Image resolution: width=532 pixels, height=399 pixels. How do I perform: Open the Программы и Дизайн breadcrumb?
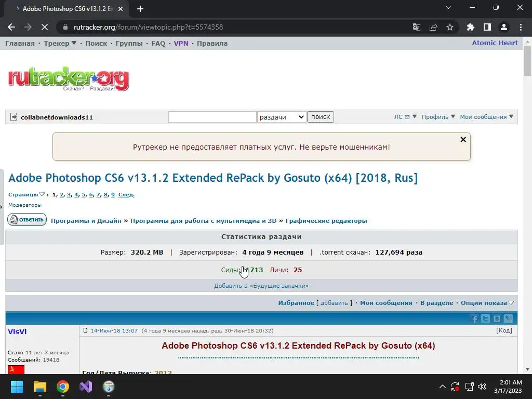(x=86, y=221)
